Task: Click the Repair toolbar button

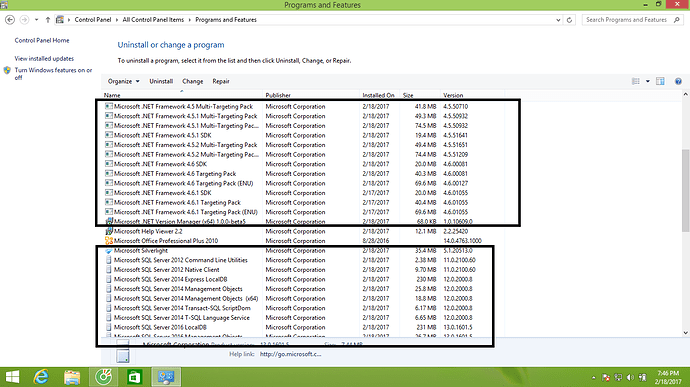Action: click(x=221, y=81)
